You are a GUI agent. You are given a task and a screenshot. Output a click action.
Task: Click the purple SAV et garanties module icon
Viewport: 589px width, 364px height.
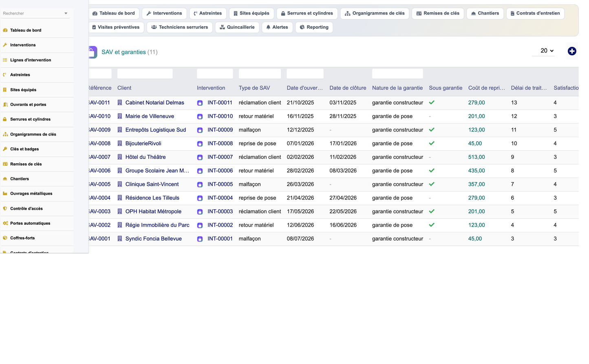93,52
